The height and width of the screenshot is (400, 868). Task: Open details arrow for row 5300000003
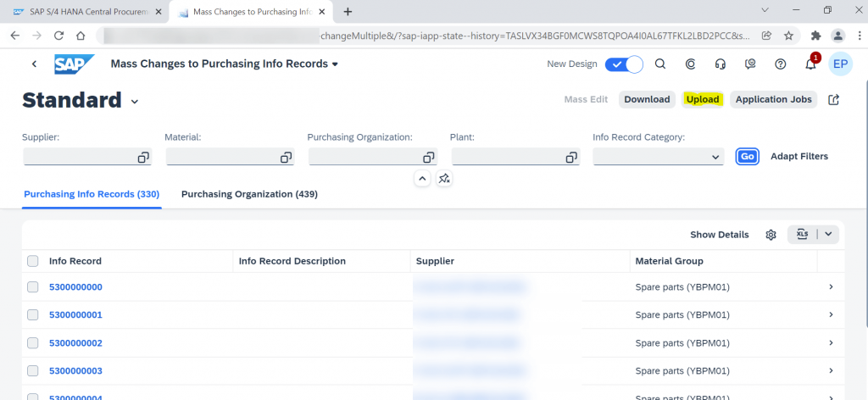coord(831,370)
